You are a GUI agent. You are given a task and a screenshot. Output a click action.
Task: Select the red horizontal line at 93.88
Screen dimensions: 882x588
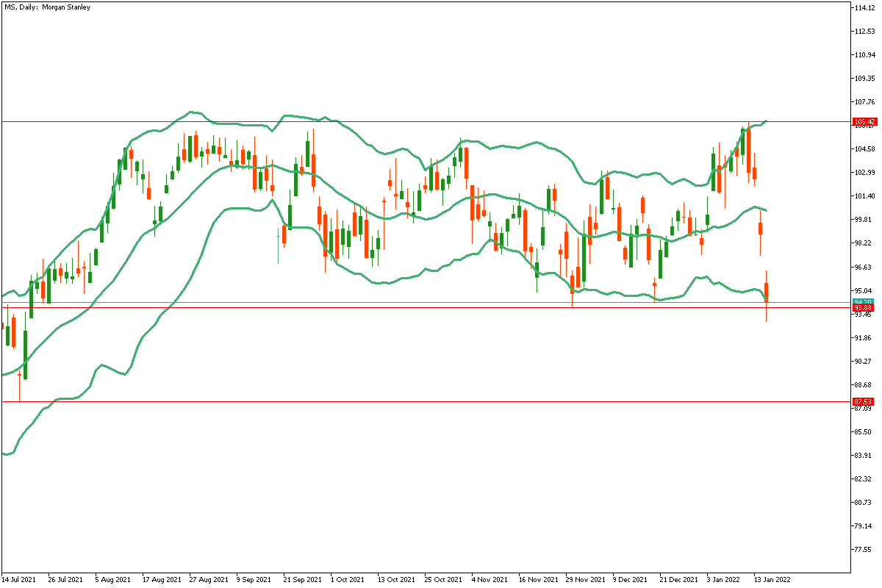441,308
